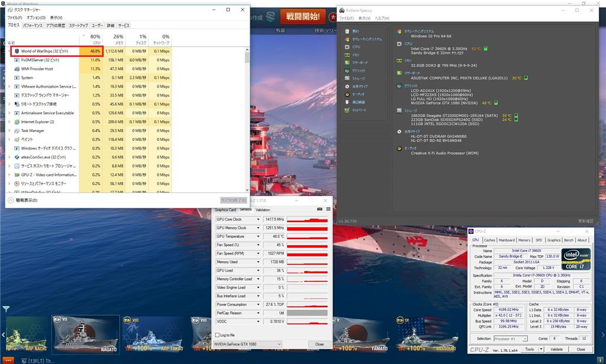Select the Antimalware Service Executable process row

(x=89, y=113)
